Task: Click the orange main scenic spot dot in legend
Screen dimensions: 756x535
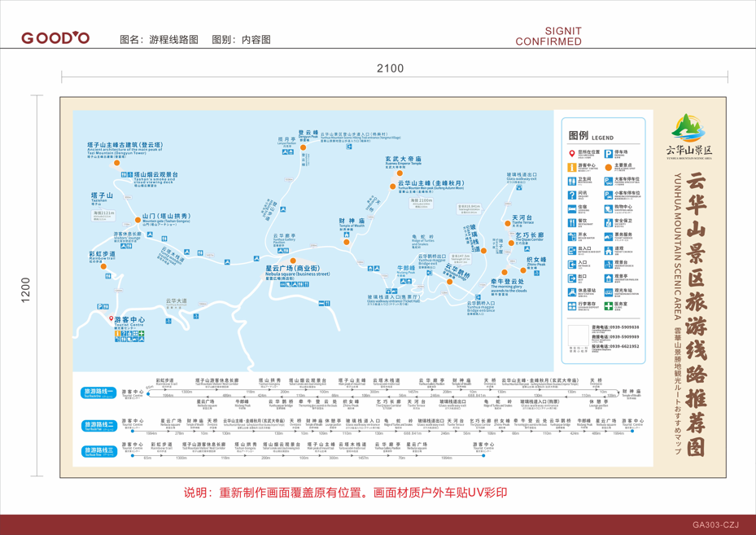Action: 608,167
